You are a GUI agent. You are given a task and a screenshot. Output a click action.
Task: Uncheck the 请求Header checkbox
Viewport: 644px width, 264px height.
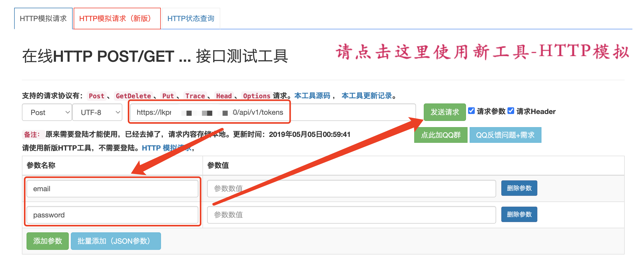tap(511, 111)
